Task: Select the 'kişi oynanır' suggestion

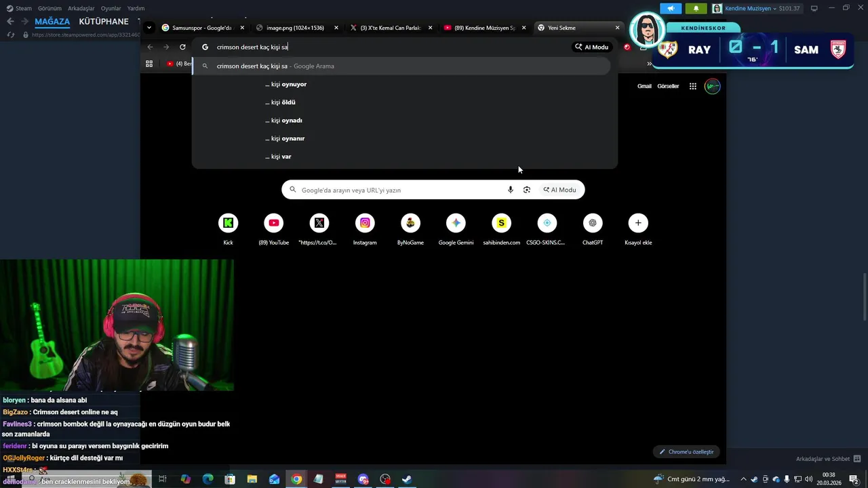Action: [x=405, y=138]
